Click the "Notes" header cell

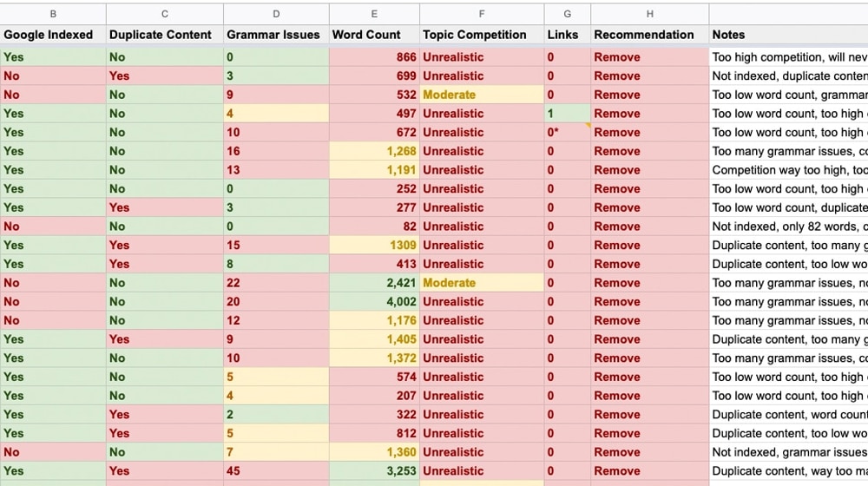(788, 35)
